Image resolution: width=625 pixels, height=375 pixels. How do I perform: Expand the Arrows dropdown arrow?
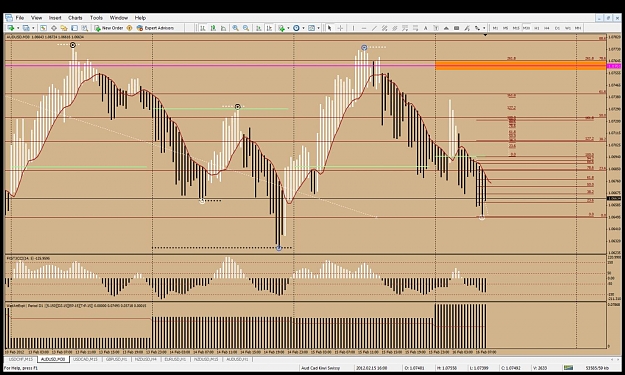coord(484,28)
